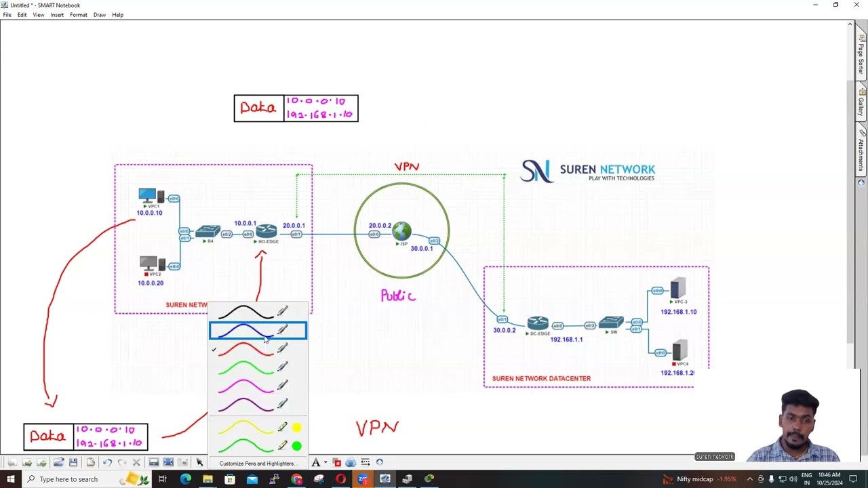
Task: Save the notebook file
Action: click(73, 462)
